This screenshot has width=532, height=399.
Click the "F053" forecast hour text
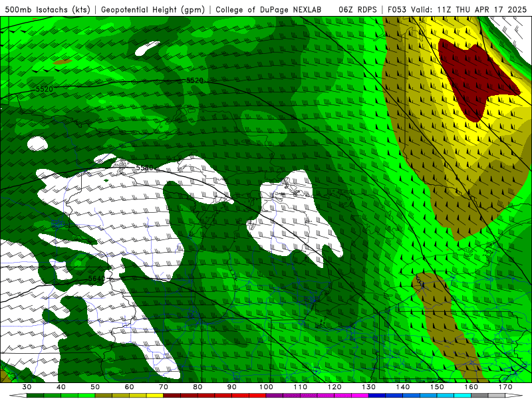pyautogui.click(x=398, y=10)
